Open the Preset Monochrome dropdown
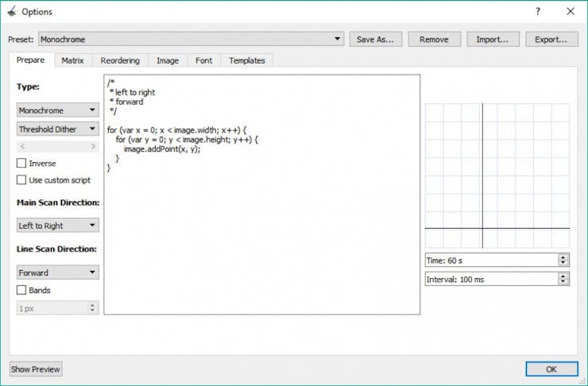The image size is (588, 386). coord(191,39)
